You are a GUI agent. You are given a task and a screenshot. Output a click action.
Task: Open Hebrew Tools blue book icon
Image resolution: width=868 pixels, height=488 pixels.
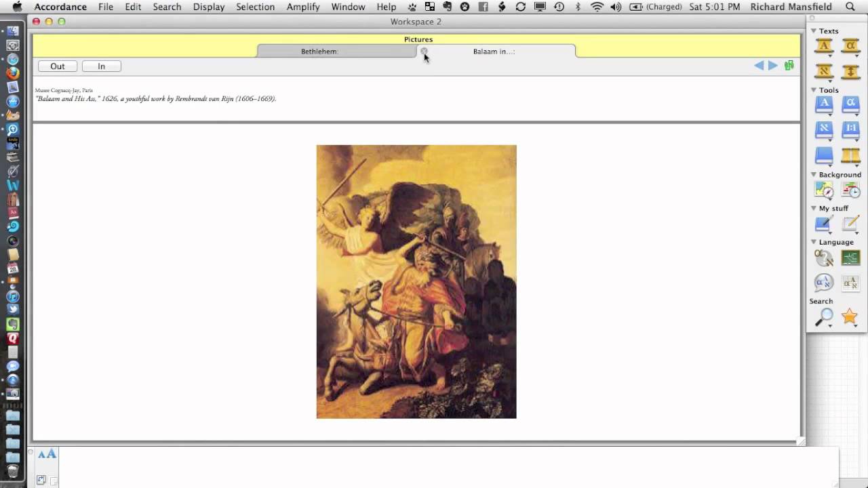click(x=824, y=129)
